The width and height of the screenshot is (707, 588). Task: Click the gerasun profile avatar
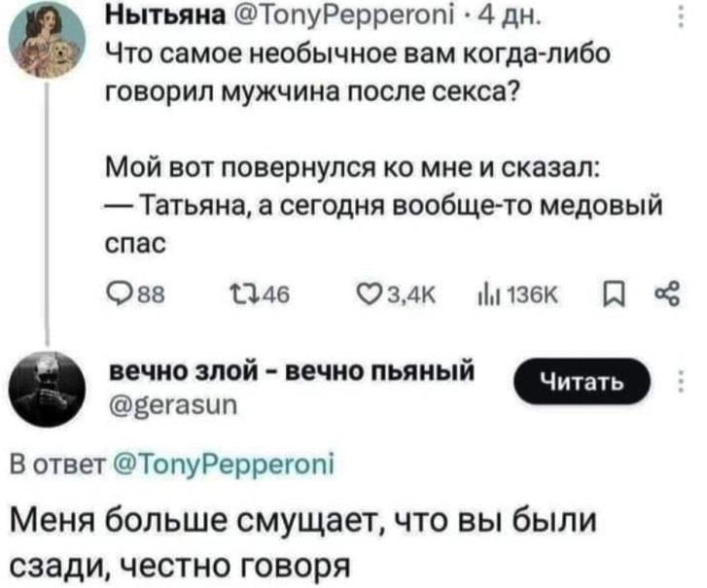coord(48,383)
